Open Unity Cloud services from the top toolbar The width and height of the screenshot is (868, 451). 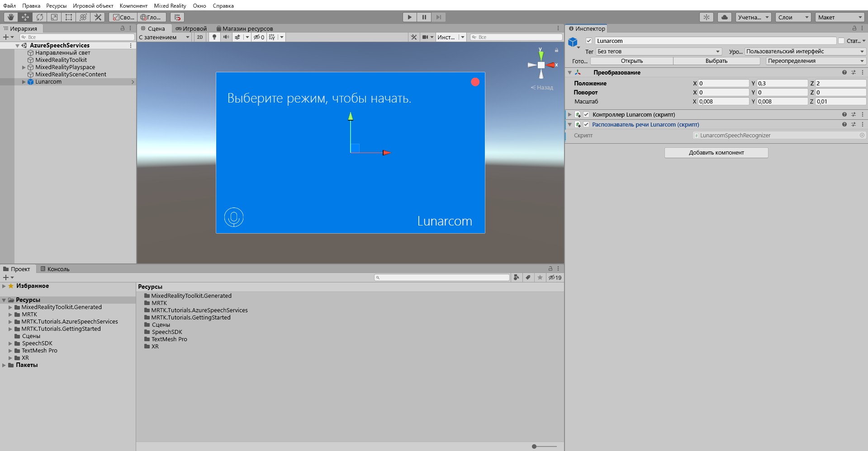724,17
